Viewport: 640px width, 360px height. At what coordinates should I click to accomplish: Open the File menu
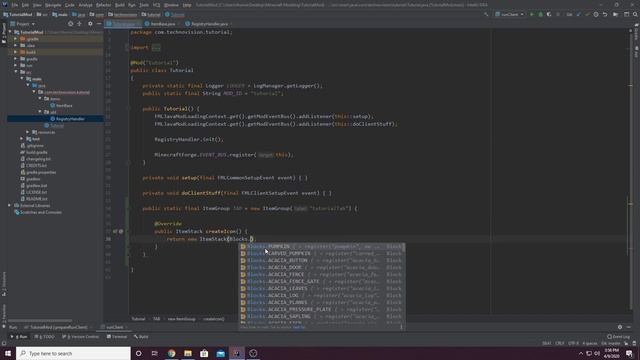tap(15, 5)
